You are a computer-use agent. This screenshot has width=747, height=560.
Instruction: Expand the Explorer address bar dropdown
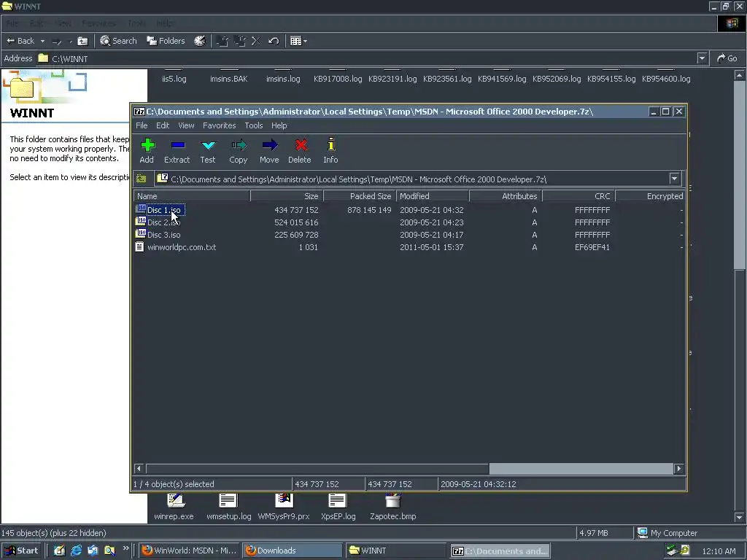point(702,58)
